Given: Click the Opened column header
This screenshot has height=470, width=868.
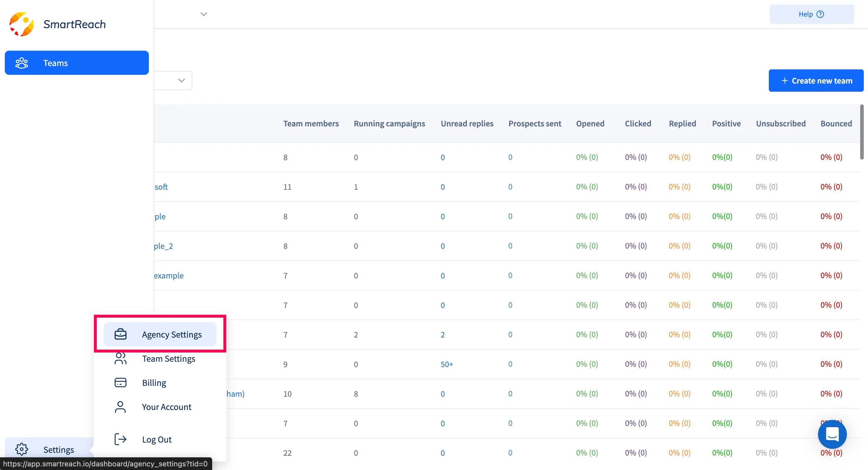Looking at the screenshot, I should [590, 123].
